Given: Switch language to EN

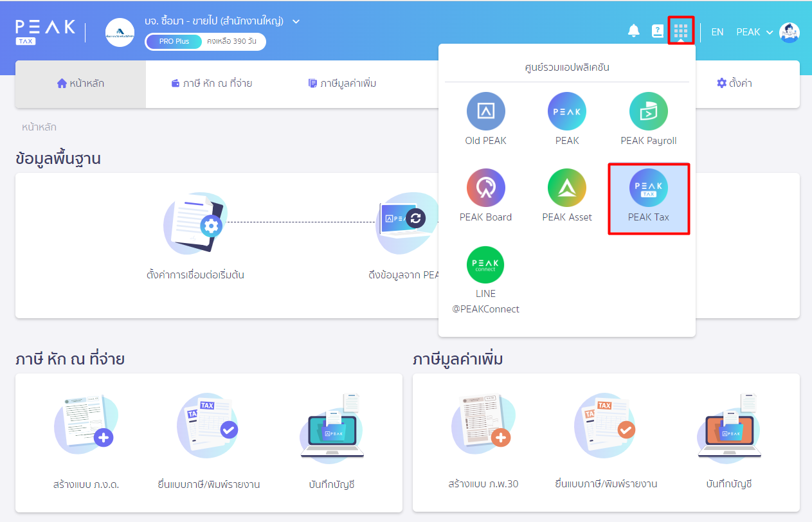Looking at the screenshot, I should click(x=717, y=32).
